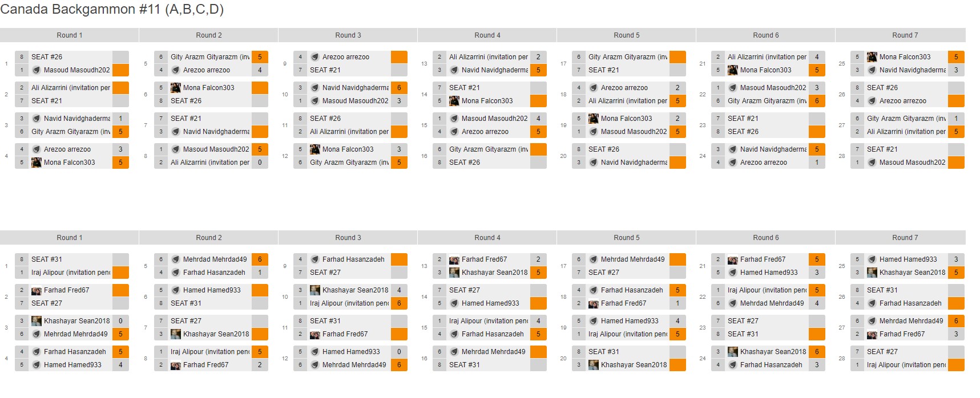Click Farhad Fred67's avatar opposite SEAT #27

tap(37, 290)
